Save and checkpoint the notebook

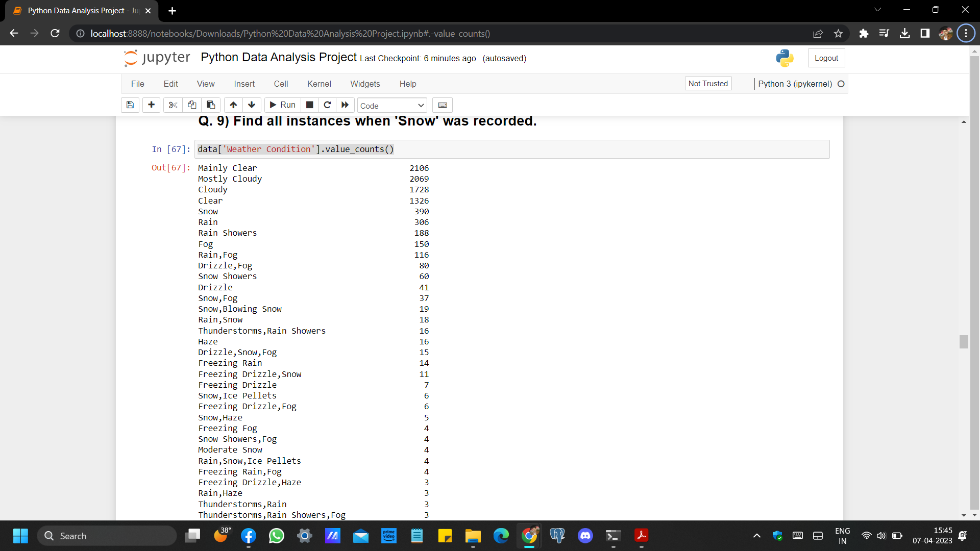[130, 105]
